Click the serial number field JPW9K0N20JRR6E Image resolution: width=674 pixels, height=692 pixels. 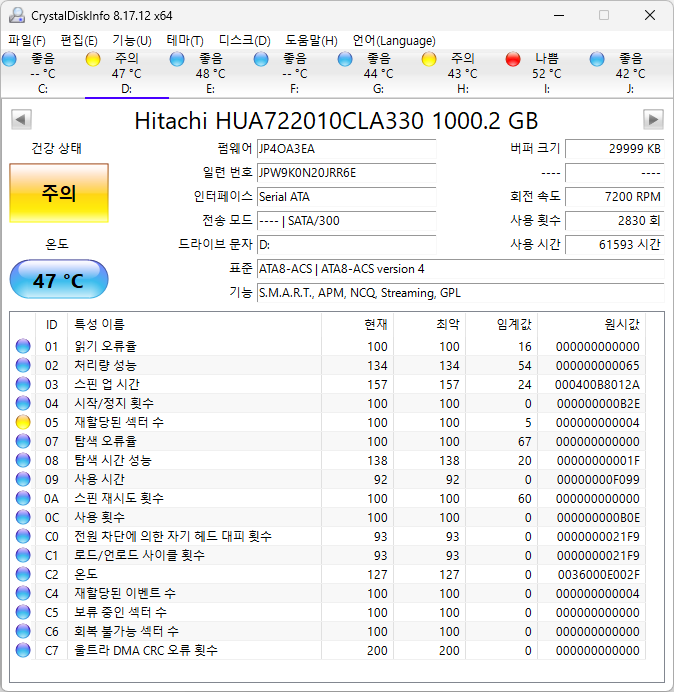tap(346, 173)
